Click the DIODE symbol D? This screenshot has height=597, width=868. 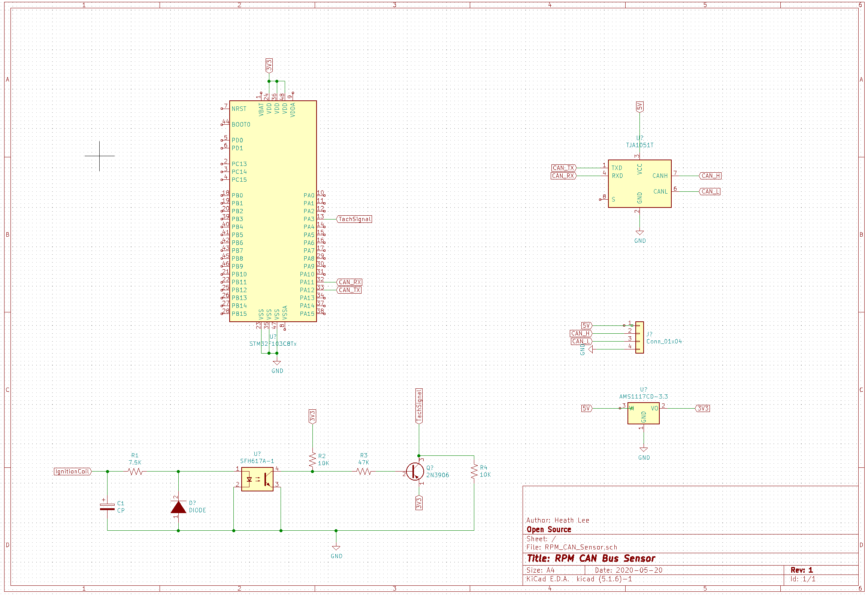coord(178,507)
